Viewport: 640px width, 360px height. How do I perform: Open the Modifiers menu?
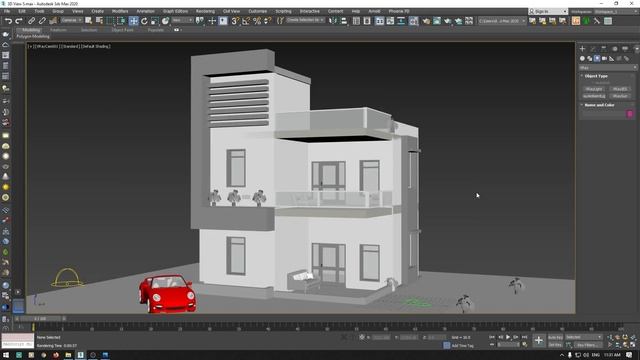[x=120, y=11]
